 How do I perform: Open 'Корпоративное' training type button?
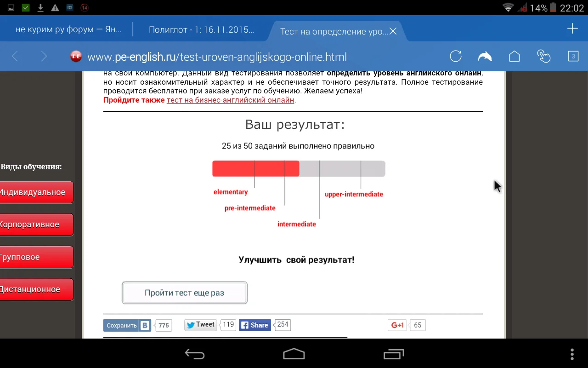click(37, 224)
